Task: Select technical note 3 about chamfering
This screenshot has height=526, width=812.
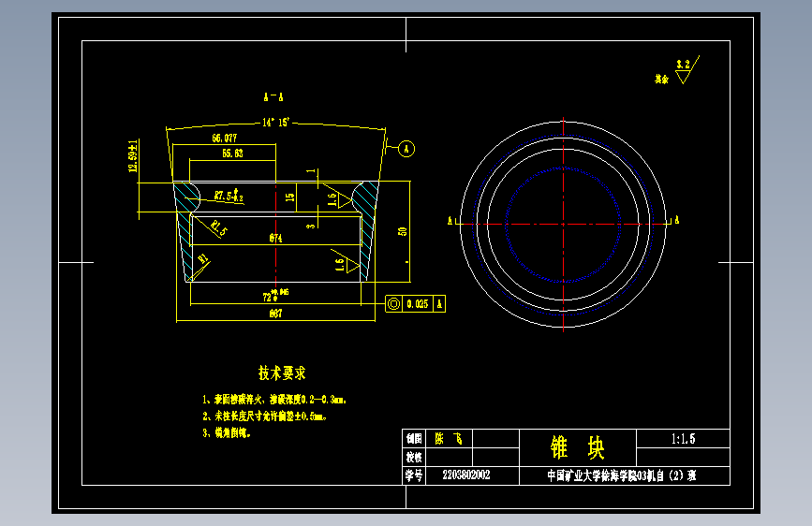Action: [x=227, y=432]
